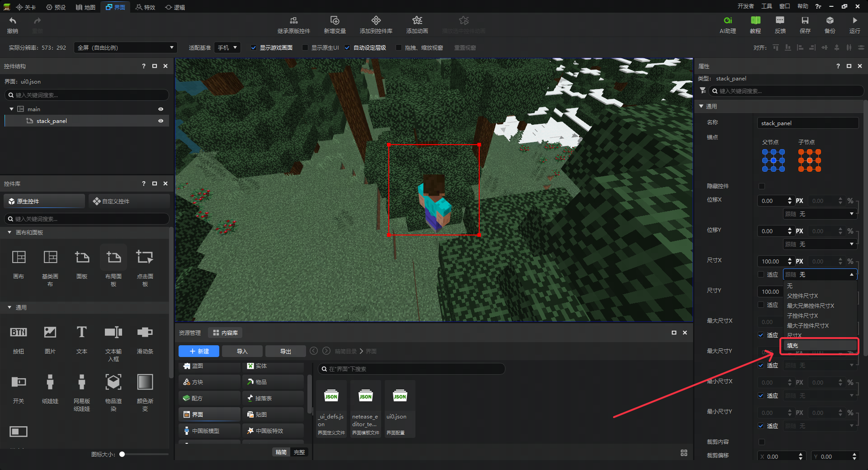Select the 画布 canvas control
The height and width of the screenshot is (470, 868).
click(19, 257)
